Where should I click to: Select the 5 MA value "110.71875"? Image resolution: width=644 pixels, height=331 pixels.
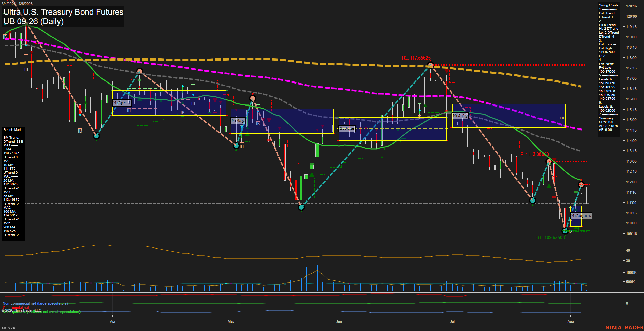point(11,153)
